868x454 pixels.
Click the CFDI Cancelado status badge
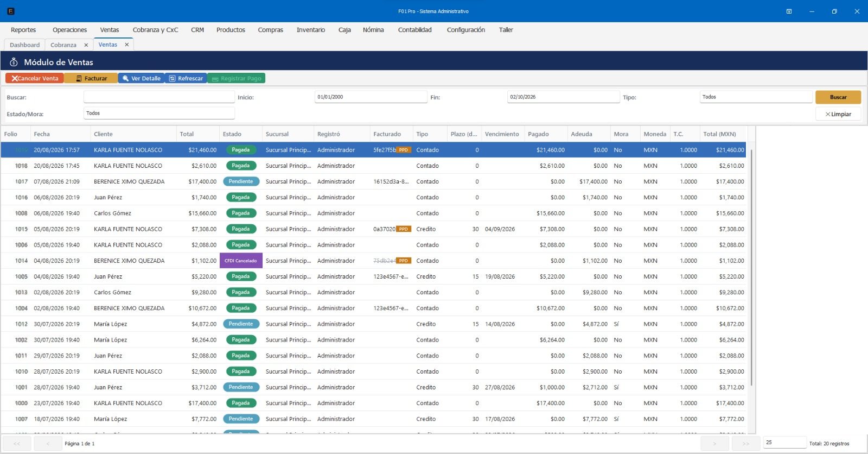click(x=241, y=261)
